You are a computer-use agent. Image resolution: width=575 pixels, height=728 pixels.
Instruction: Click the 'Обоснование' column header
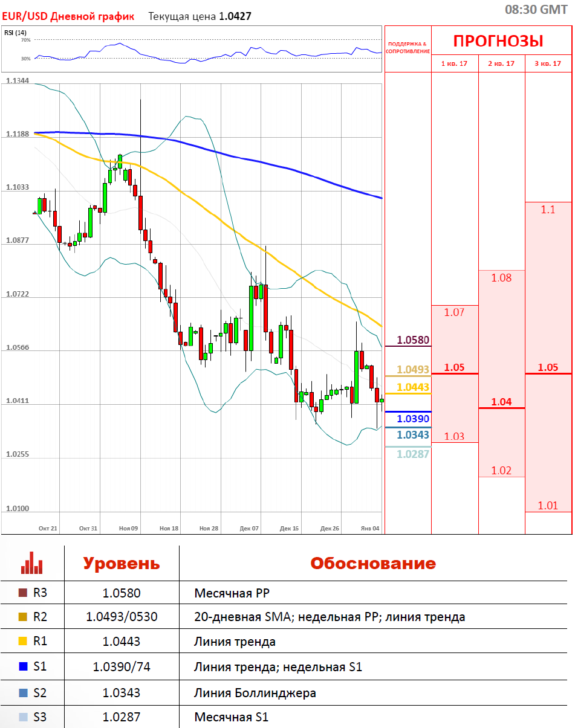click(x=372, y=564)
